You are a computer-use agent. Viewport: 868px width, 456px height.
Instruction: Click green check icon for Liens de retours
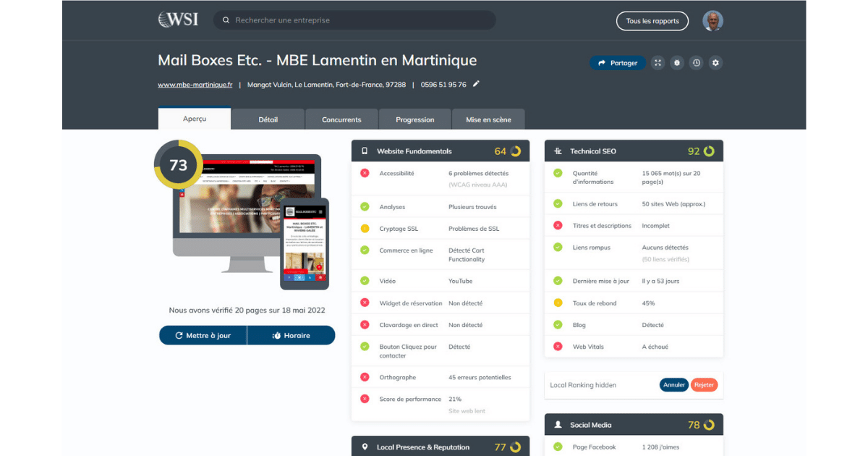[558, 204]
